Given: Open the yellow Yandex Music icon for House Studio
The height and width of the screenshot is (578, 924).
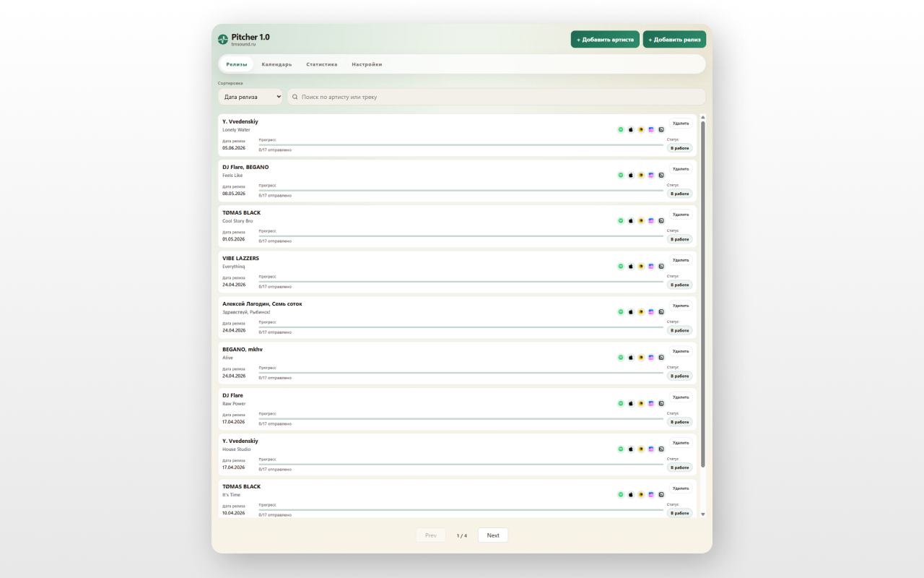Looking at the screenshot, I should [640, 449].
